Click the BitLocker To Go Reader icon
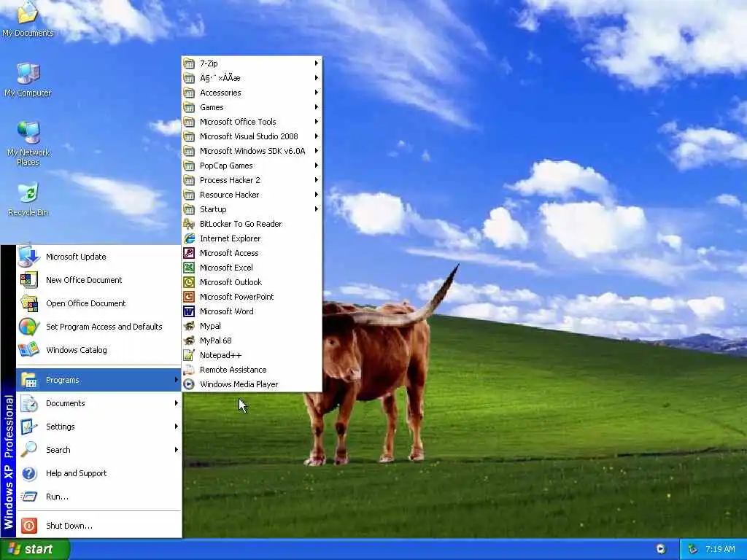Viewport: 747px width, 560px height. coord(189,224)
